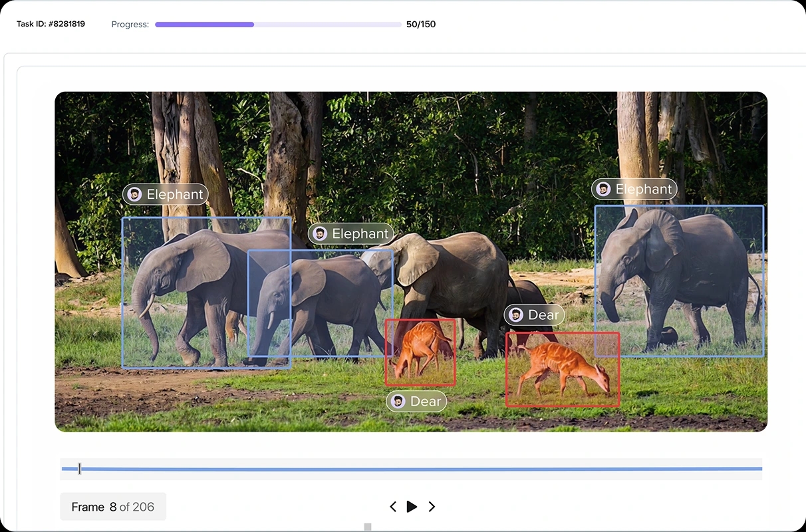Click the avatar icon in middle Elephant label
Viewport: 806px width, 532px height.
coord(321,233)
